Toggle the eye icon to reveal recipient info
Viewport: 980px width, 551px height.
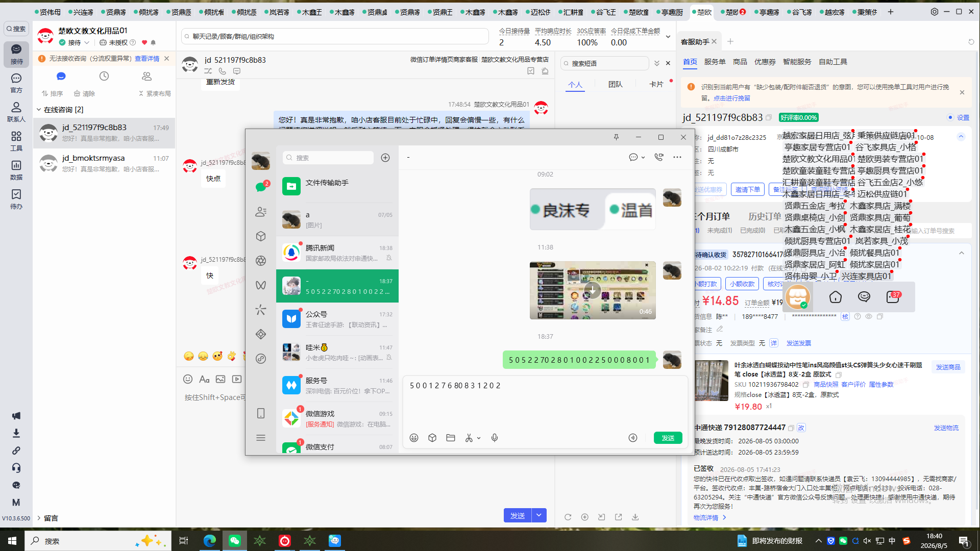tap(869, 316)
